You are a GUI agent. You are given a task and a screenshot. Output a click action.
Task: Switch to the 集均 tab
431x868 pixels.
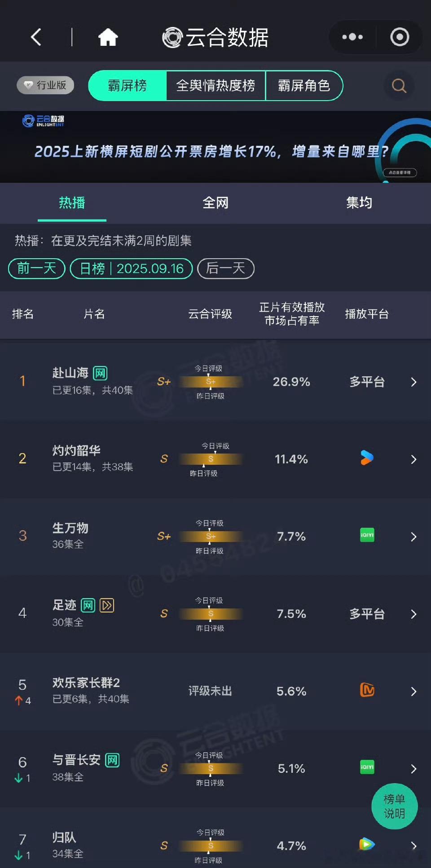[359, 203]
